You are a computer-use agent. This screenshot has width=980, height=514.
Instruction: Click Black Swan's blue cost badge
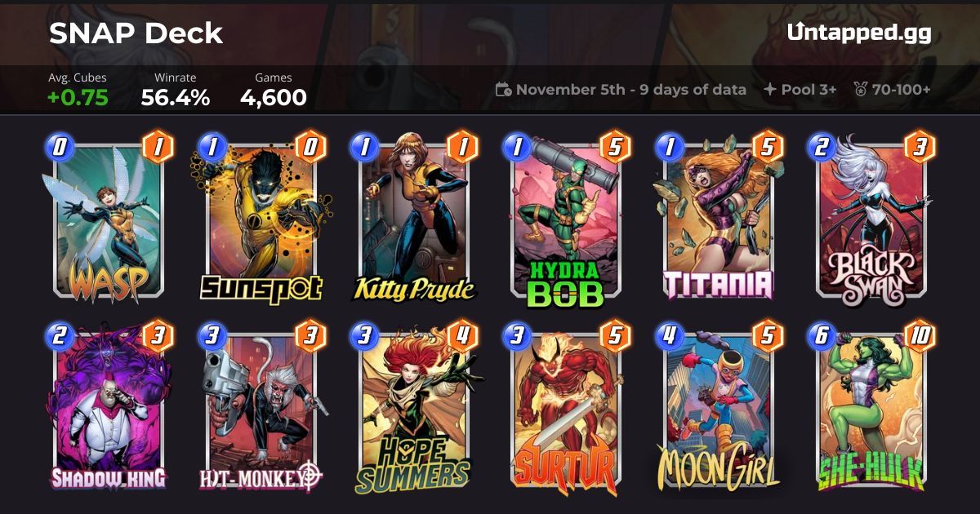pos(821,147)
